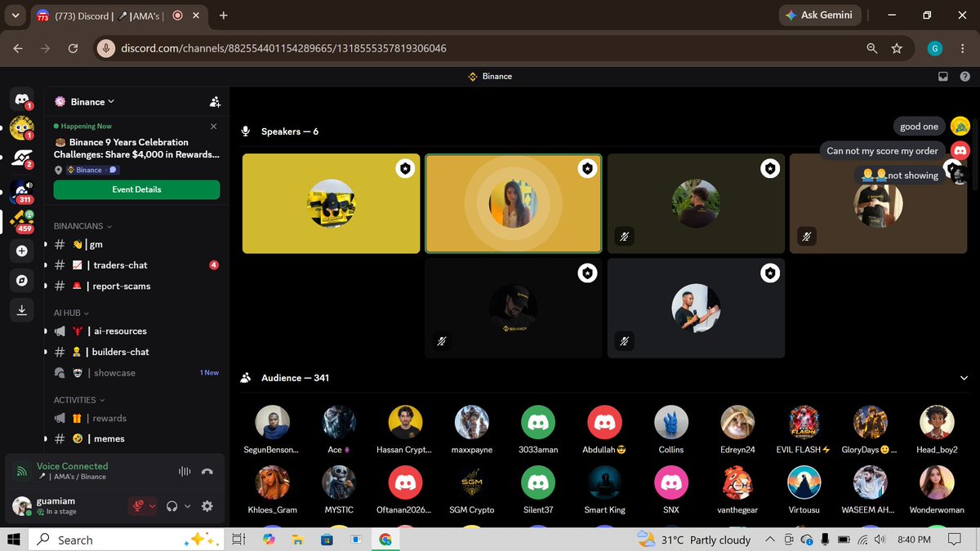This screenshot has width=980, height=551.
Task: Click the download apps icon in server list
Action: [x=22, y=310]
